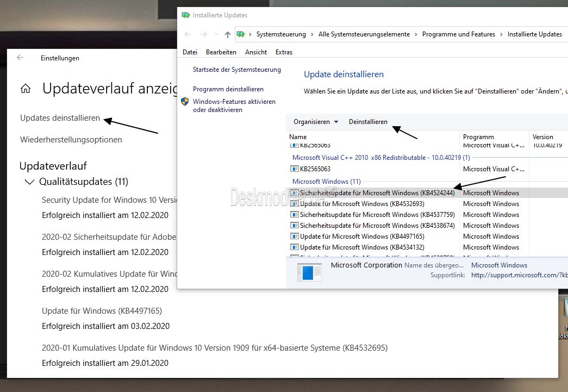Click the Updates deinstallieren link in Einstellungen
The image size is (568, 392).
click(60, 118)
